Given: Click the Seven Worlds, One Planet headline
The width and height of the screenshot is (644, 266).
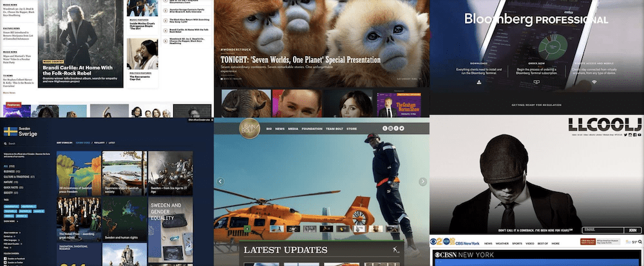Looking at the screenshot, I should point(301,60).
